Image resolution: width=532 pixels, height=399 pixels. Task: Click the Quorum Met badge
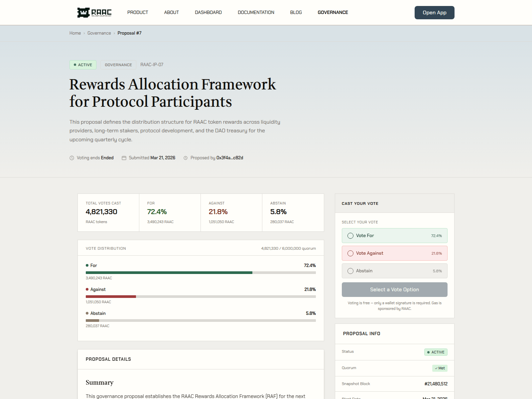click(440, 368)
